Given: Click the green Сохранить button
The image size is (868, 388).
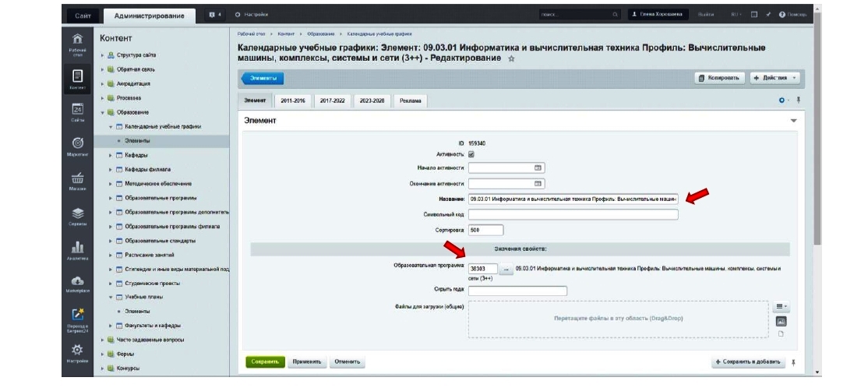Looking at the screenshot, I should (266, 362).
